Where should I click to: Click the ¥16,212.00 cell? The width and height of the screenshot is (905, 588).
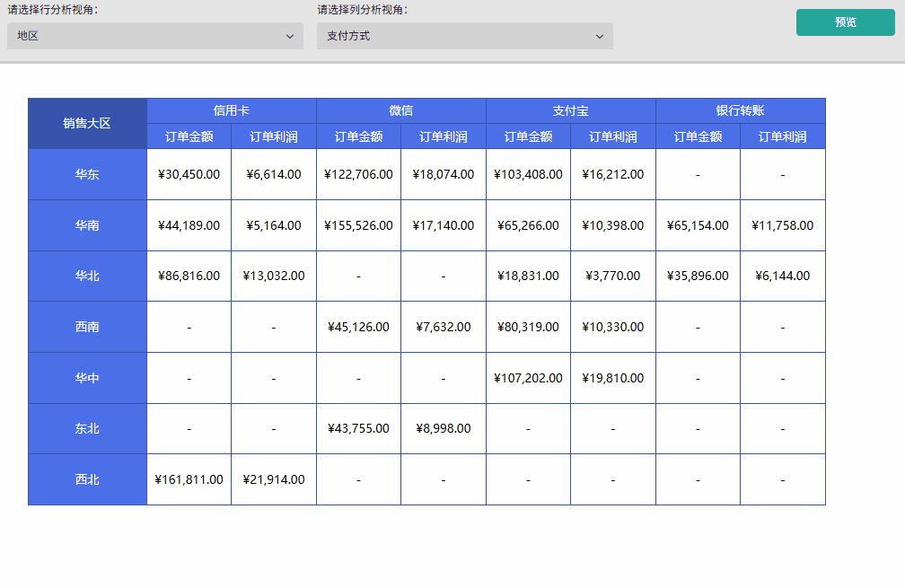[613, 174]
